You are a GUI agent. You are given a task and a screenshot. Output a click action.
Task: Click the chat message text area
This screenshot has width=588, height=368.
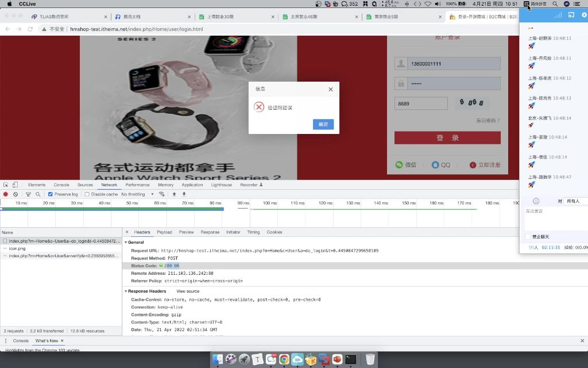coord(556,218)
